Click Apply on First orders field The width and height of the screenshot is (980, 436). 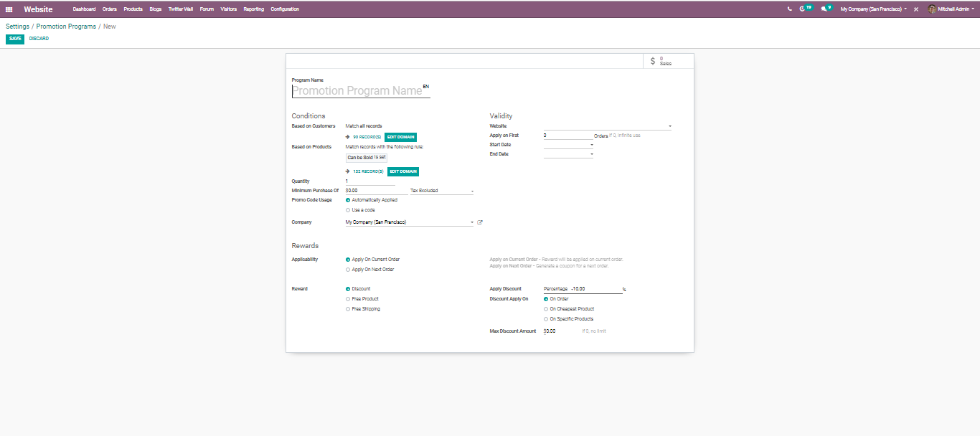pos(568,136)
